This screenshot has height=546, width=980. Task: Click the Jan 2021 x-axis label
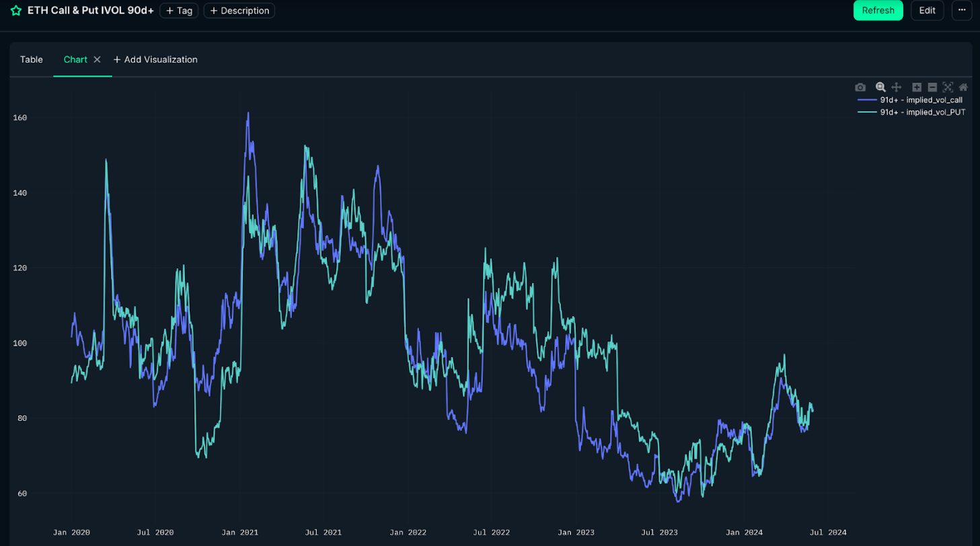239,532
